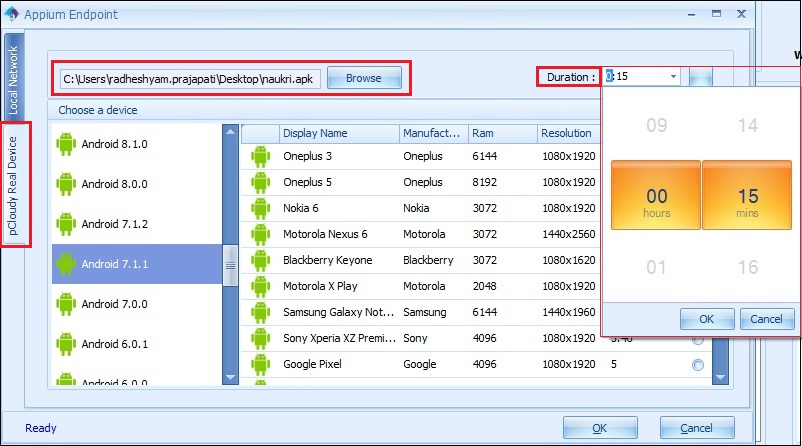This screenshot has height=446, width=802.
Task: Click the Android icon in Oneplus 5 row
Action: [x=260, y=183]
